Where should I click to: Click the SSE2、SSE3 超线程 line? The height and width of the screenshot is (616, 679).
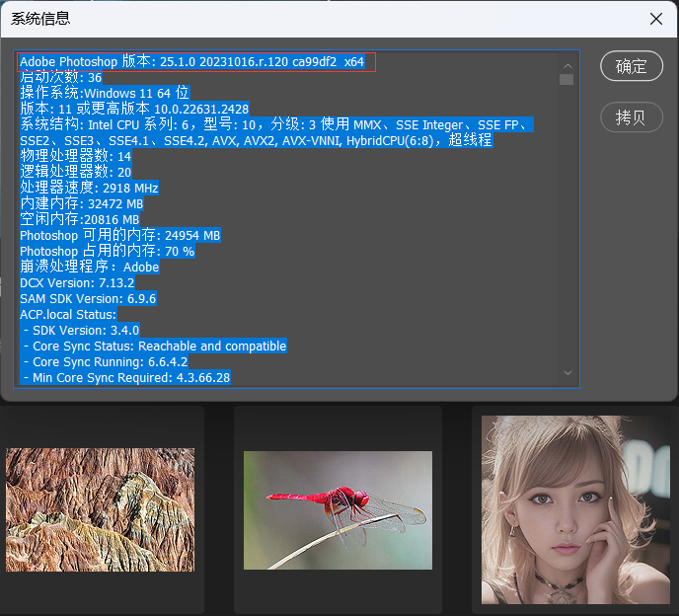(256, 140)
